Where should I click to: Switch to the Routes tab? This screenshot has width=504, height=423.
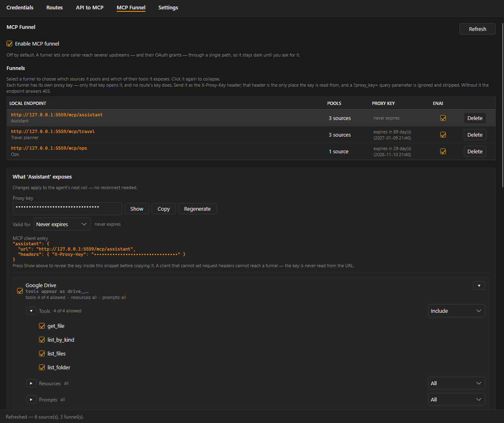[54, 8]
